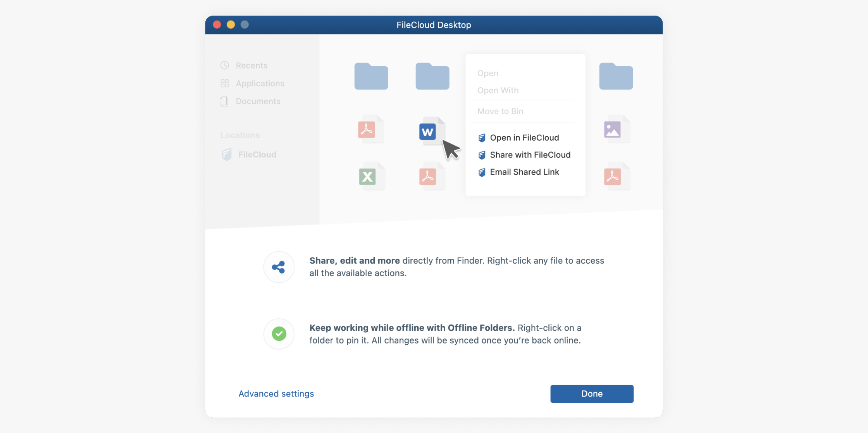Click the Word document icon
The image size is (868, 433).
(432, 131)
